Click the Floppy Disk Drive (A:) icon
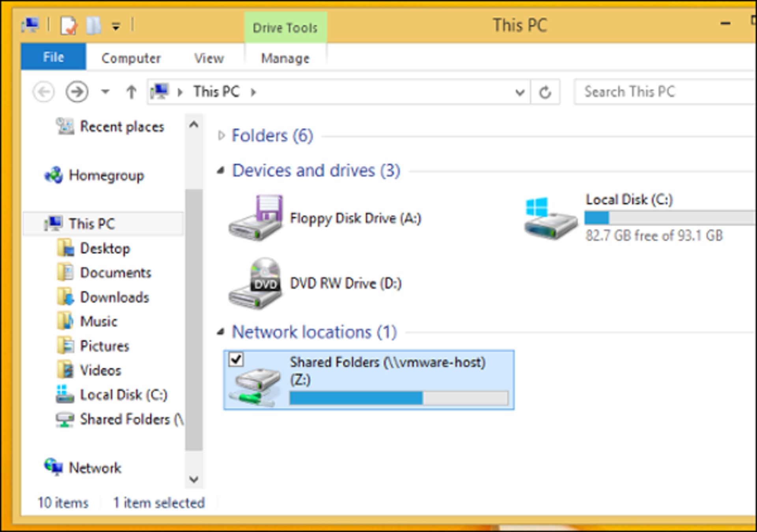Image resolution: width=757 pixels, height=532 pixels. [256, 218]
